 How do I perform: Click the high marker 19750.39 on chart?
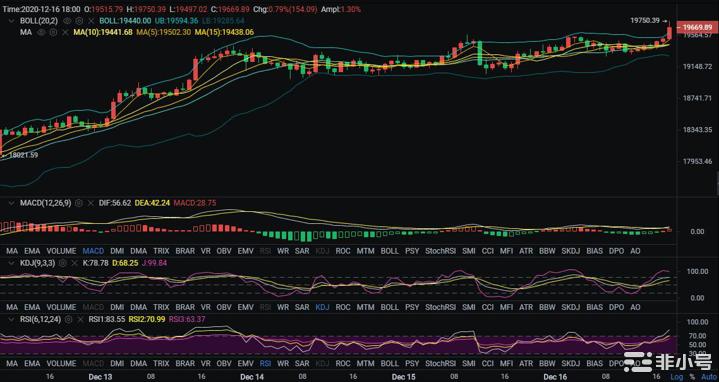pyautogui.click(x=644, y=20)
